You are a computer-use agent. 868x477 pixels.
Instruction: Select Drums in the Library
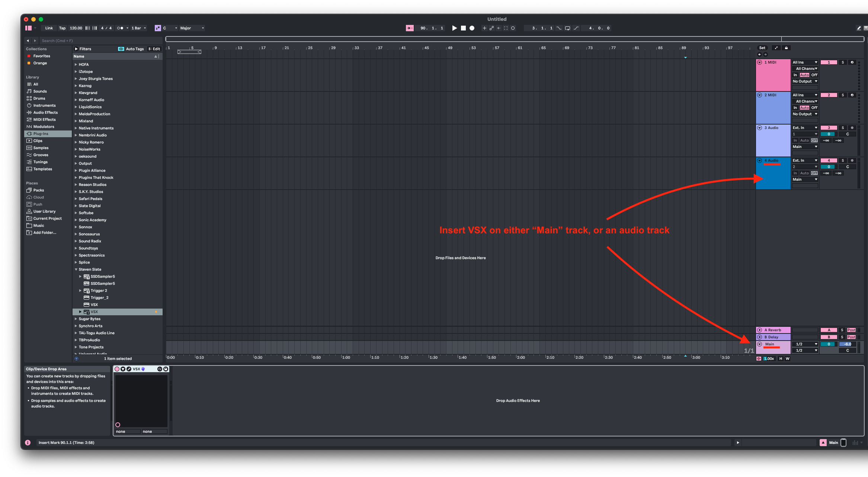coord(39,99)
